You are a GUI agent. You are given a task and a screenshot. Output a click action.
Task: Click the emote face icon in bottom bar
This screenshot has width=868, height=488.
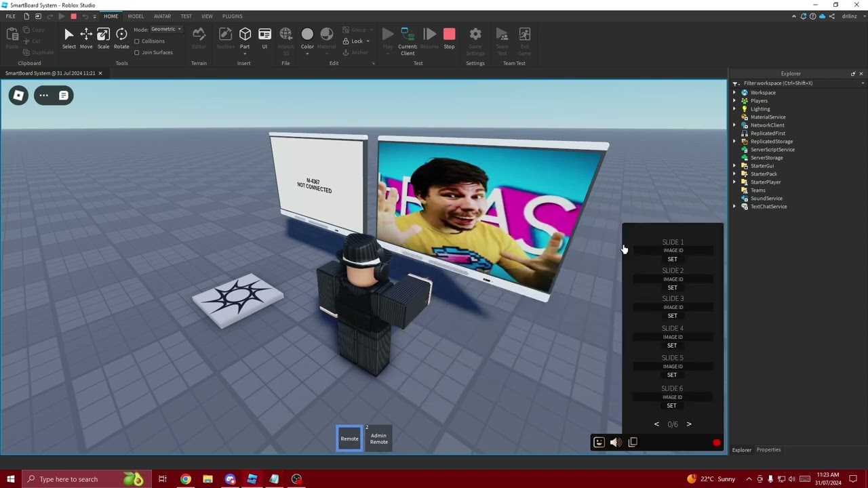click(x=599, y=443)
